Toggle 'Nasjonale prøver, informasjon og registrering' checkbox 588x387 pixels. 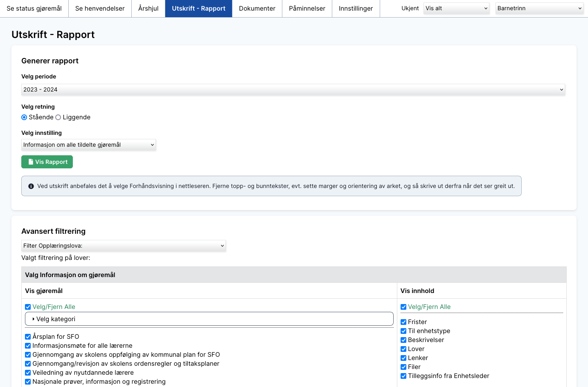point(28,382)
